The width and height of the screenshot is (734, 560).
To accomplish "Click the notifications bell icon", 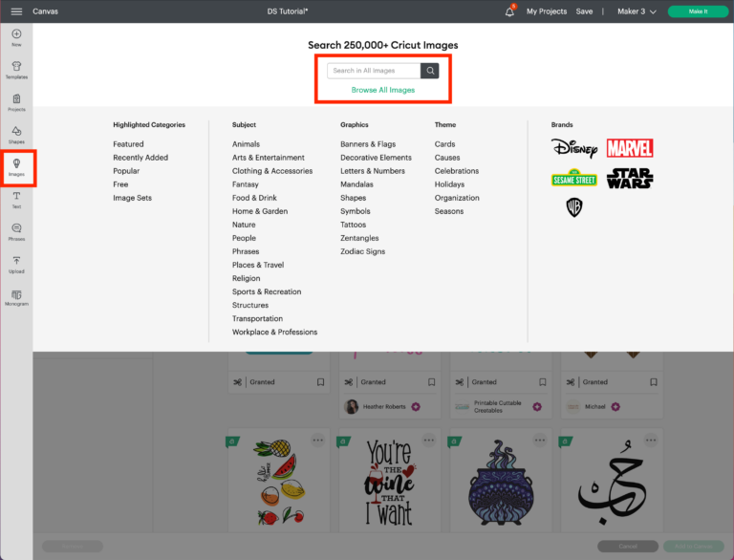I will [509, 11].
